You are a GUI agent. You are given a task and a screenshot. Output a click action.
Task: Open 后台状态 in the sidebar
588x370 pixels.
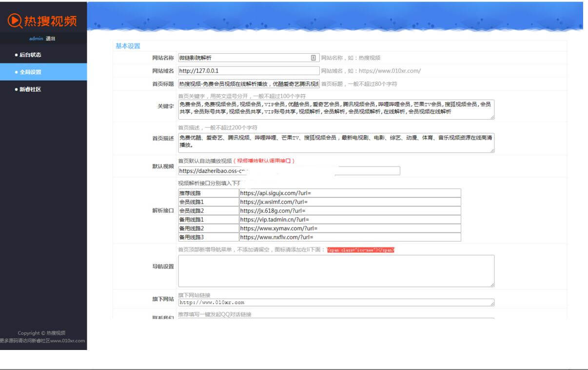click(30, 55)
